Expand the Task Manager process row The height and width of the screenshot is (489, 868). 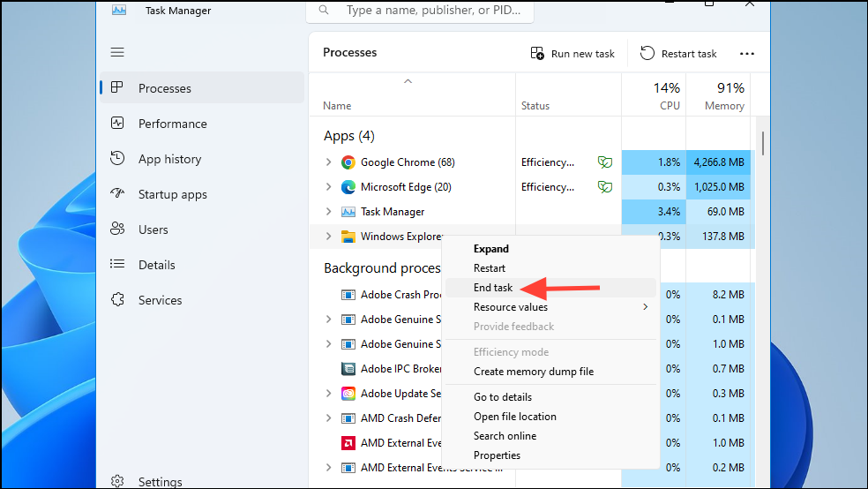pyautogui.click(x=328, y=212)
